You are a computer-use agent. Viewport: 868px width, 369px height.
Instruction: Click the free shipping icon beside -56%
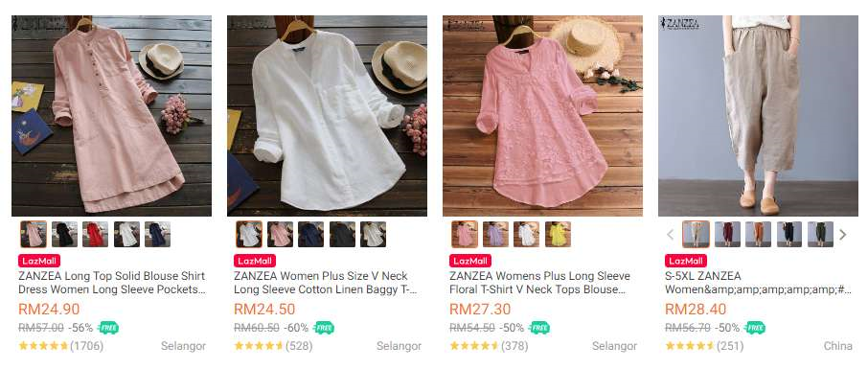107,328
